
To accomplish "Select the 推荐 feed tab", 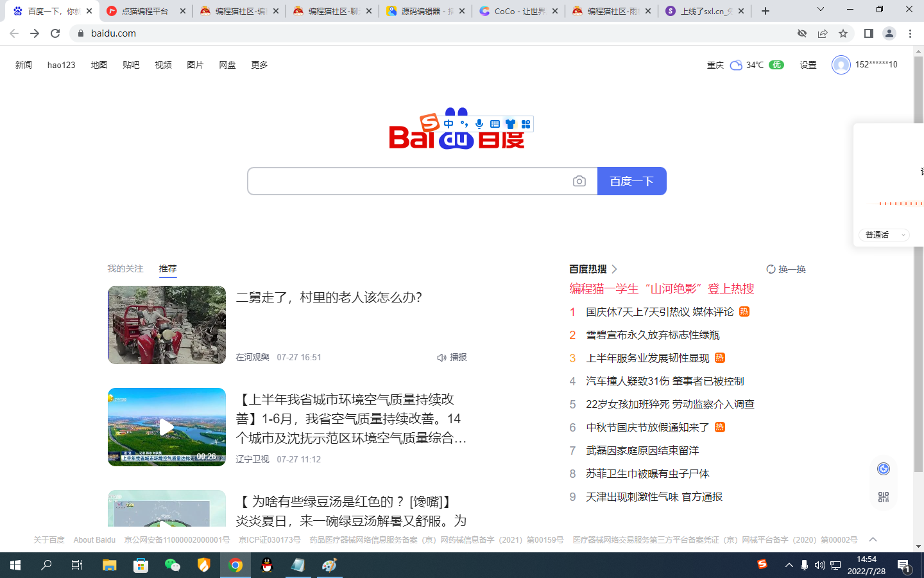I will click(167, 268).
